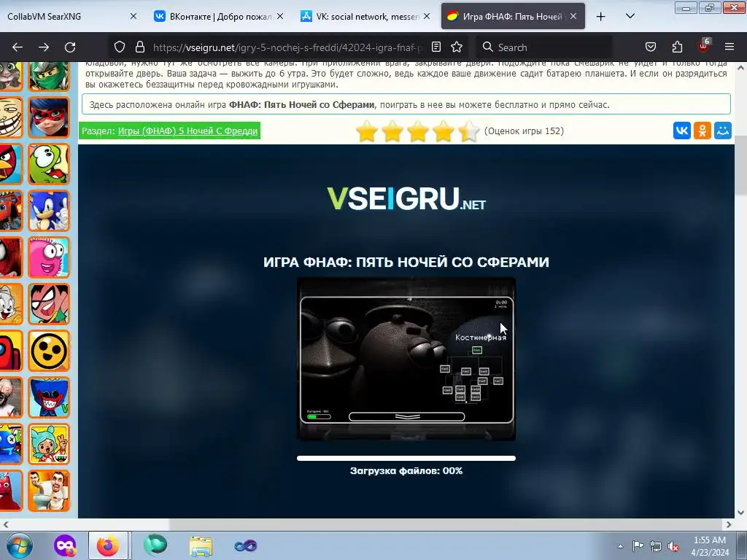
Task: Click the horizontal scrollbar right arrow
Action: pos(729,524)
